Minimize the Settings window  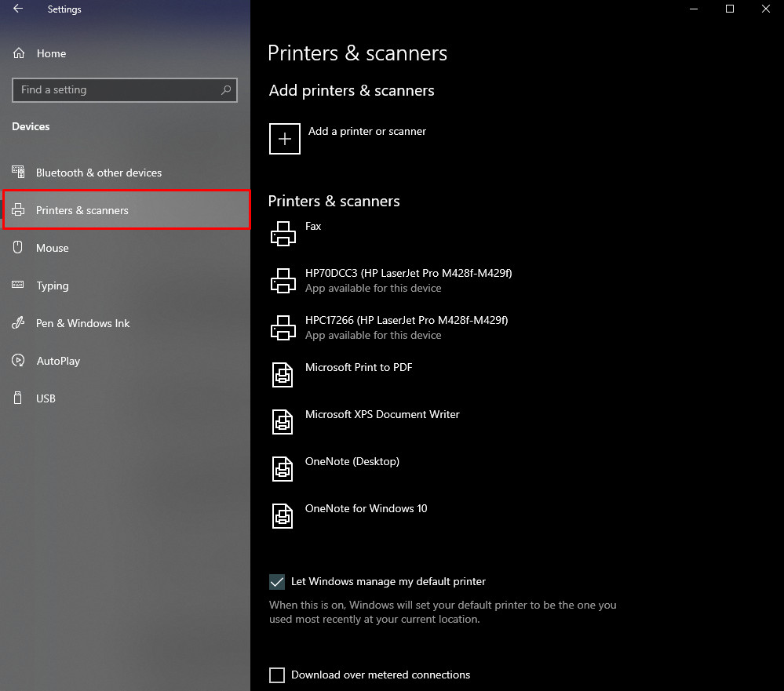[694, 9]
